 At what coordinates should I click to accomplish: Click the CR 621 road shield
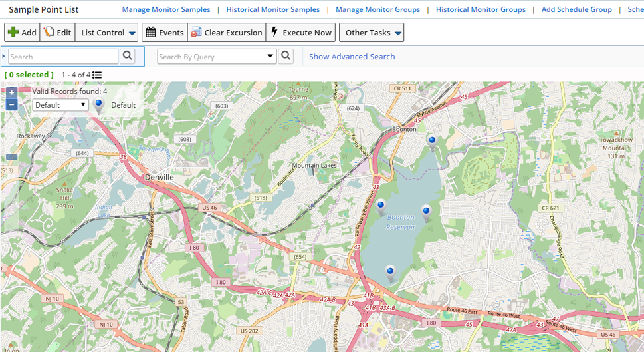(550, 208)
